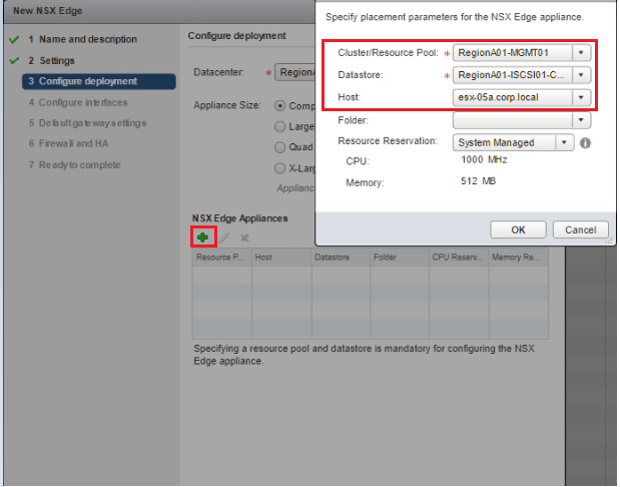Screen dimensions: 620x487
Task: Click the 1000 MHz CPU value
Action: click(484, 160)
